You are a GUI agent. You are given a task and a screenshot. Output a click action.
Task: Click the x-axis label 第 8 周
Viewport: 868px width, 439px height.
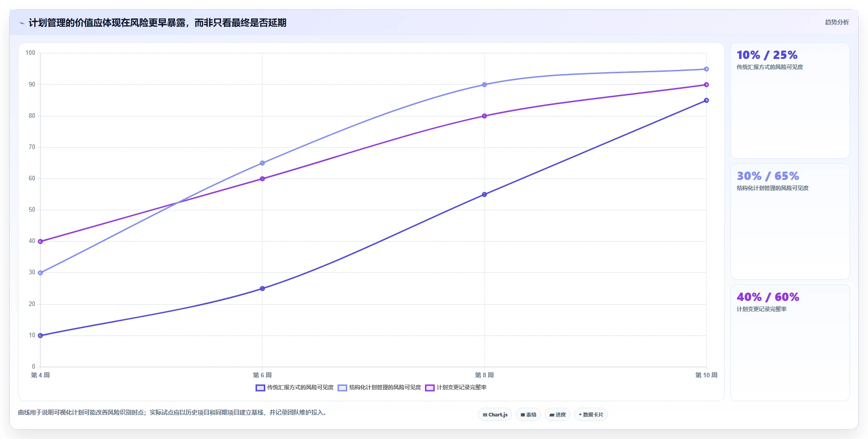[x=484, y=375]
